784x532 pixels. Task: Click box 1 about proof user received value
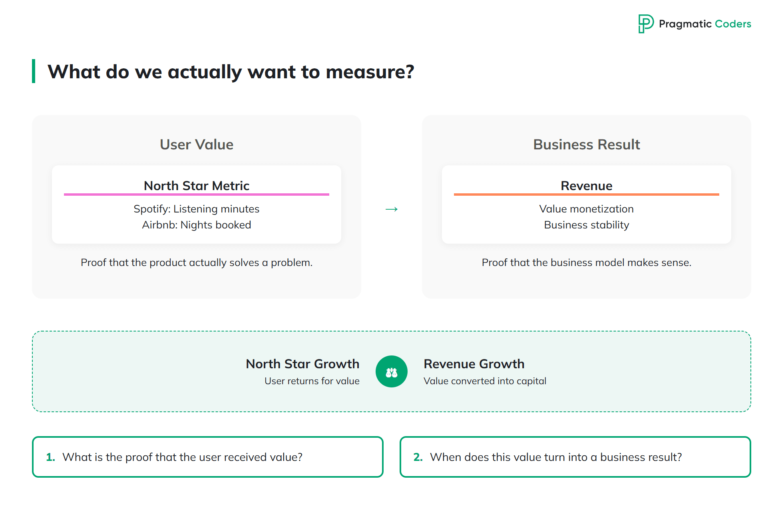pyautogui.click(x=208, y=457)
